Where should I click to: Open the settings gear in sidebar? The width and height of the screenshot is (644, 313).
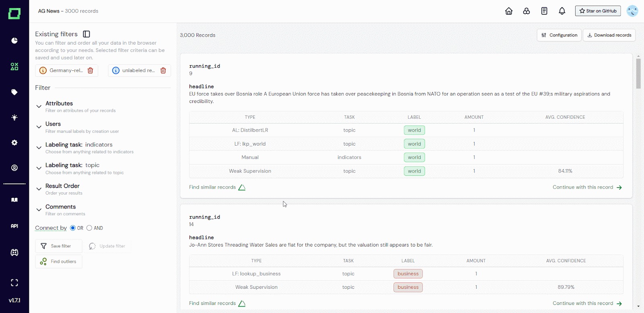[x=14, y=143]
